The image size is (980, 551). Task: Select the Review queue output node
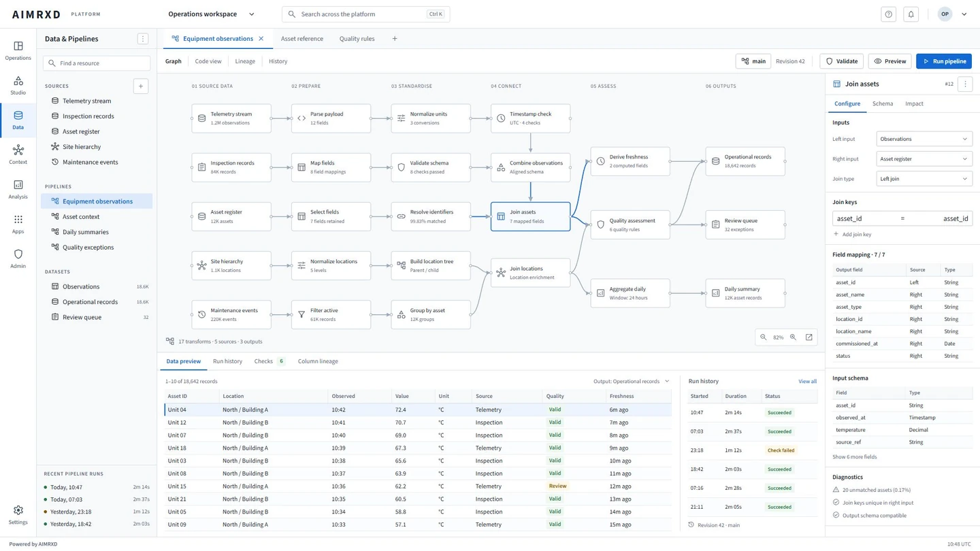(x=745, y=224)
